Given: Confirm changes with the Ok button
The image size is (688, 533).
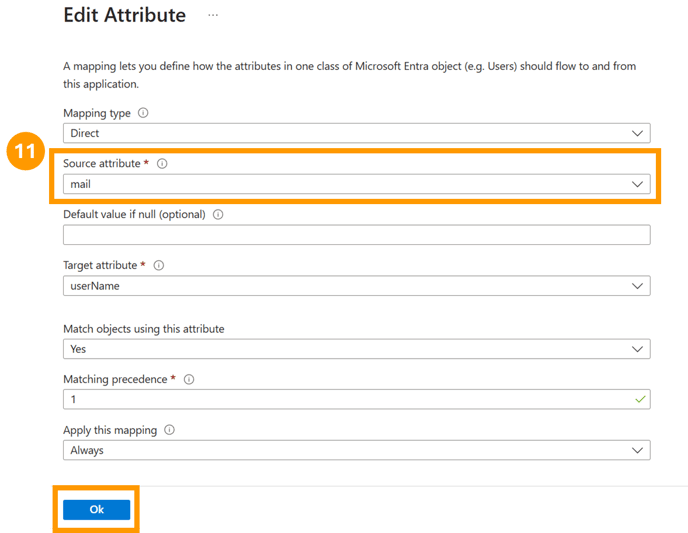Looking at the screenshot, I should click(97, 509).
